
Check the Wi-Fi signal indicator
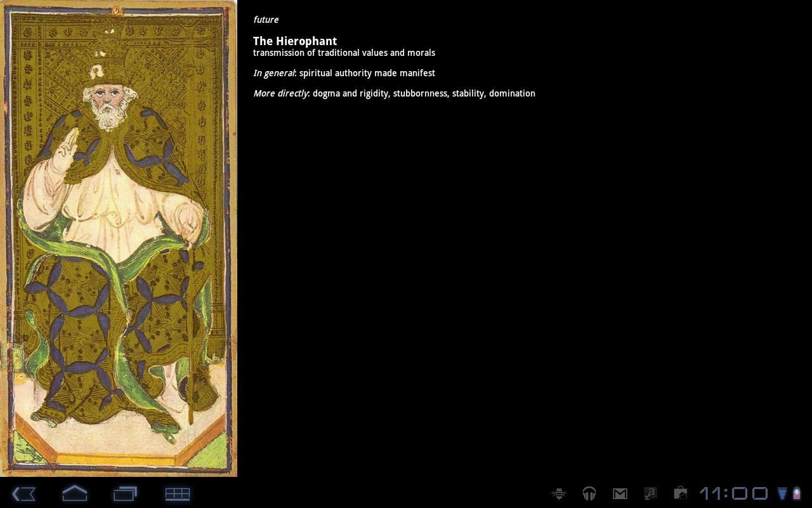[x=782, y=493]
